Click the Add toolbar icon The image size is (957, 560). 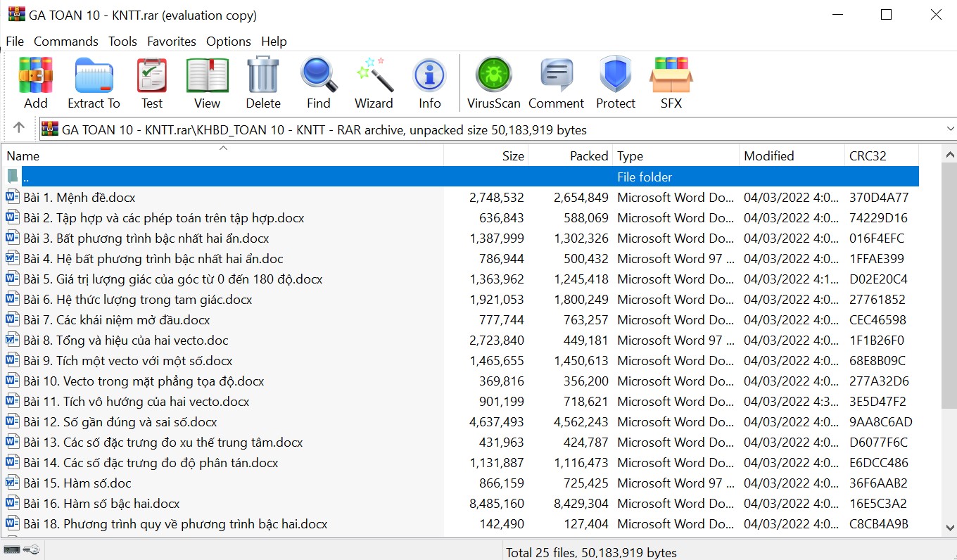click(36, 83)
